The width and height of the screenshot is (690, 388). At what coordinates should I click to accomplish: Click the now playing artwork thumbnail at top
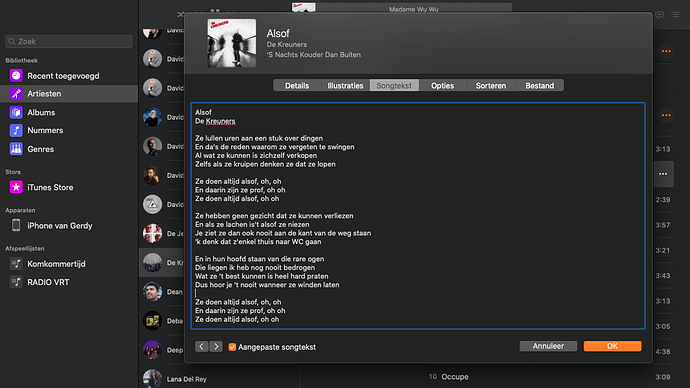coord(304,7)
